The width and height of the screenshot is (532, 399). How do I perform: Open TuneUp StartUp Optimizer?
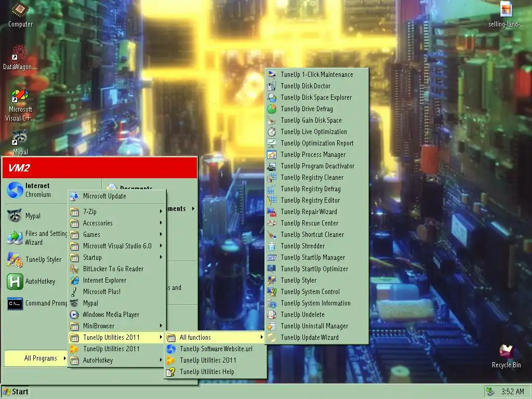click(316, 269)
